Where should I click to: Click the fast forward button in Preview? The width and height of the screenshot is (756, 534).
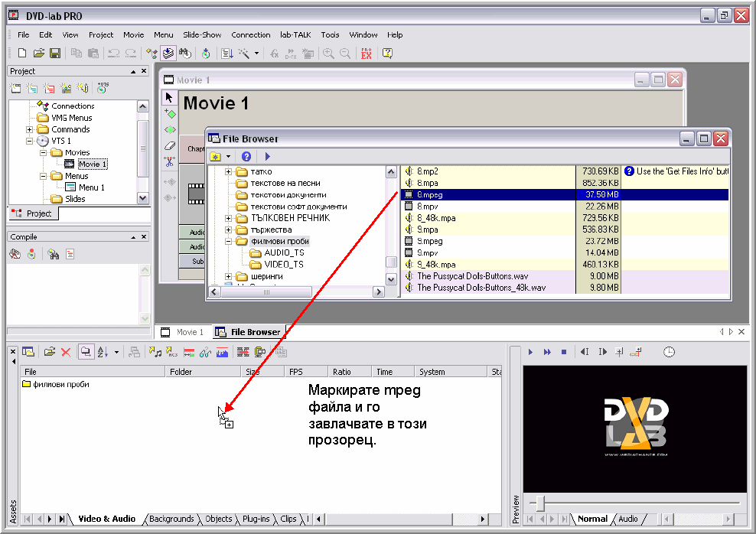tap(547, 352)
